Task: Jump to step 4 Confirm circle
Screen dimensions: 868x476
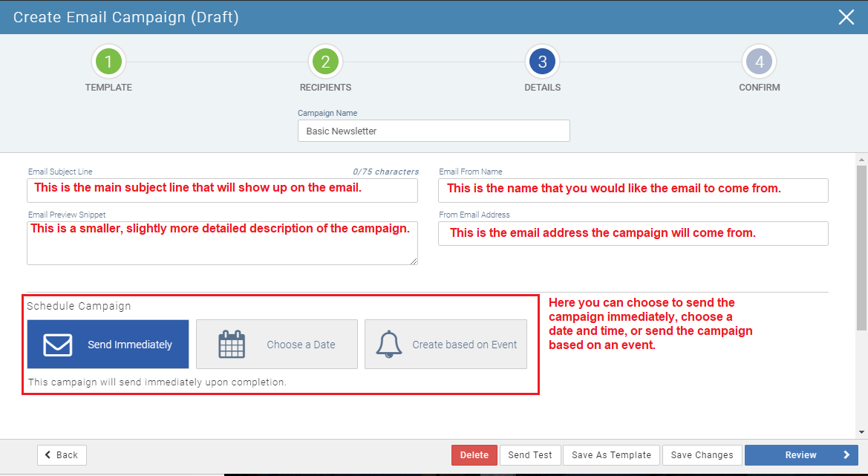Action: tap(760, 62)
